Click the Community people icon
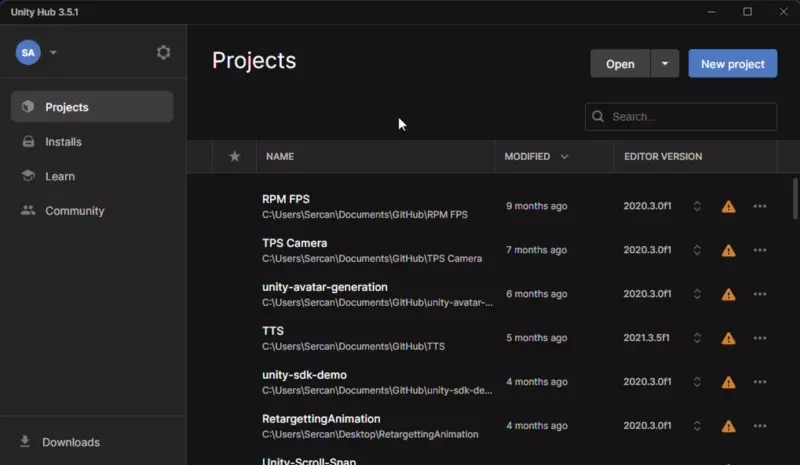 [x=28, y=210]
